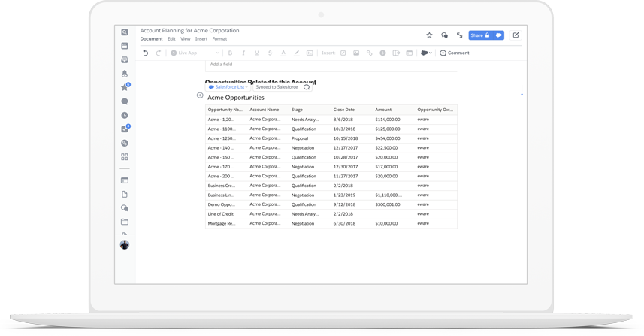Expand the Salesforce List dropdown
The height and width of the screenshot is (336, 644).
[228, 87]
